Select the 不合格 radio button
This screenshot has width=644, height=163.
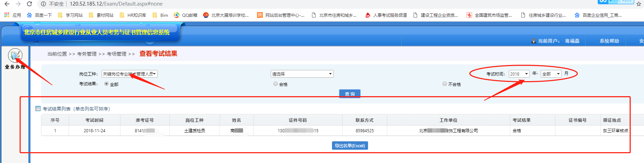point(445,84)
